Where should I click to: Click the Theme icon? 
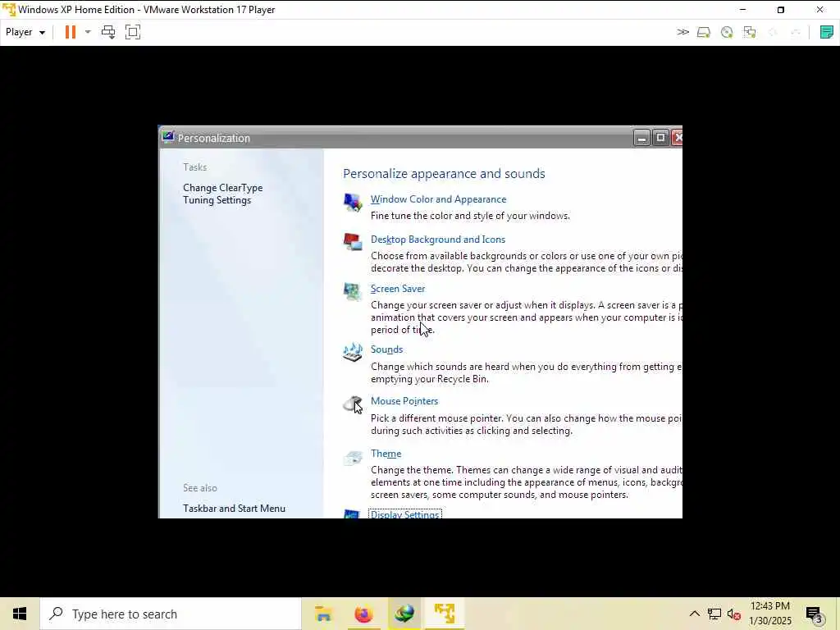click(x=353, y=458)
